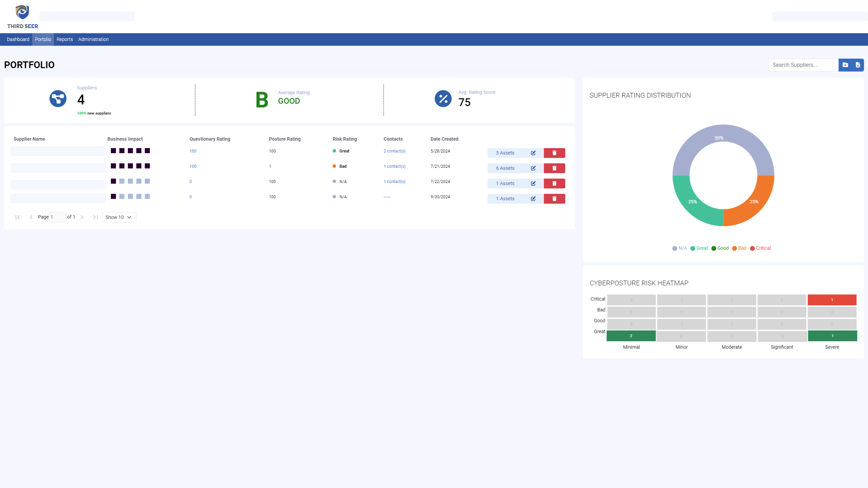Click the red Critical-Severe heatmap cell
This screenshot has width=868, height=488.
point(832,300)
